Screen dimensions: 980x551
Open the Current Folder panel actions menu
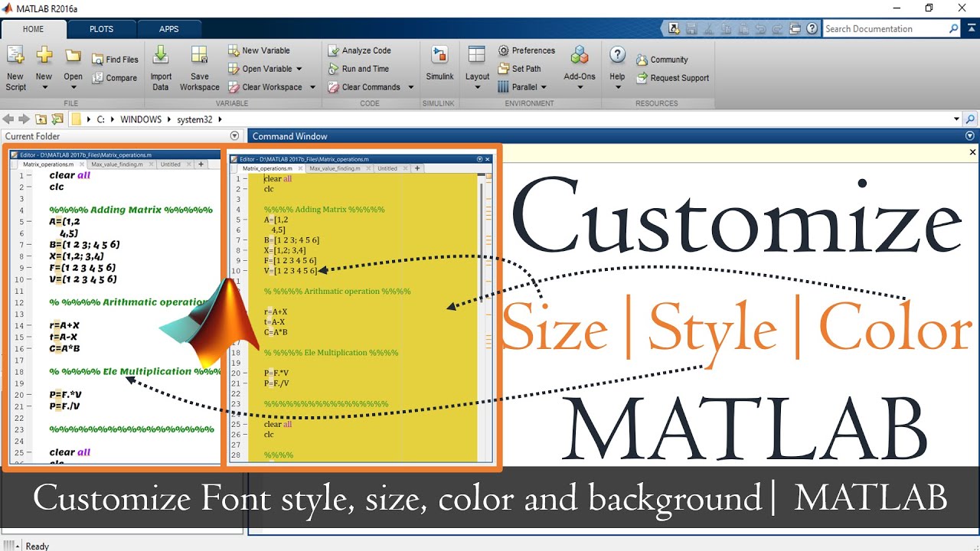pyautogui.click(x=235, y=136)
